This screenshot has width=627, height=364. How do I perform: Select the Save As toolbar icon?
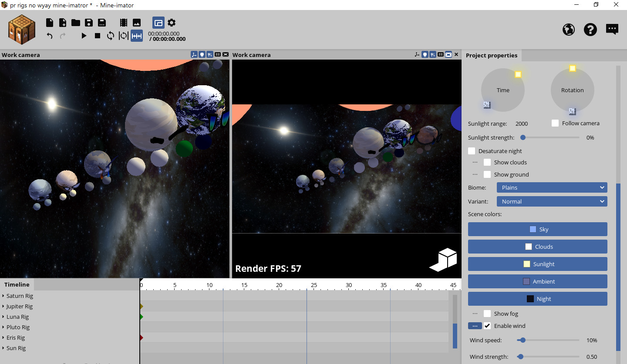tap(102, 22)
